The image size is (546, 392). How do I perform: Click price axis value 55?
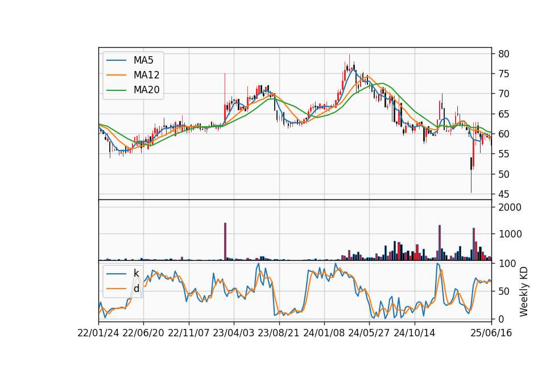coord(504,154)
